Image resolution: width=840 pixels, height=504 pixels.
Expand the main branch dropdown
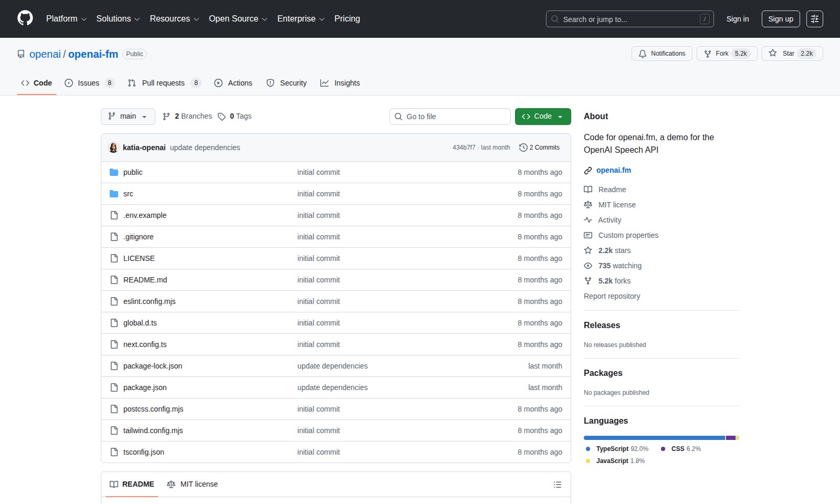128,117
